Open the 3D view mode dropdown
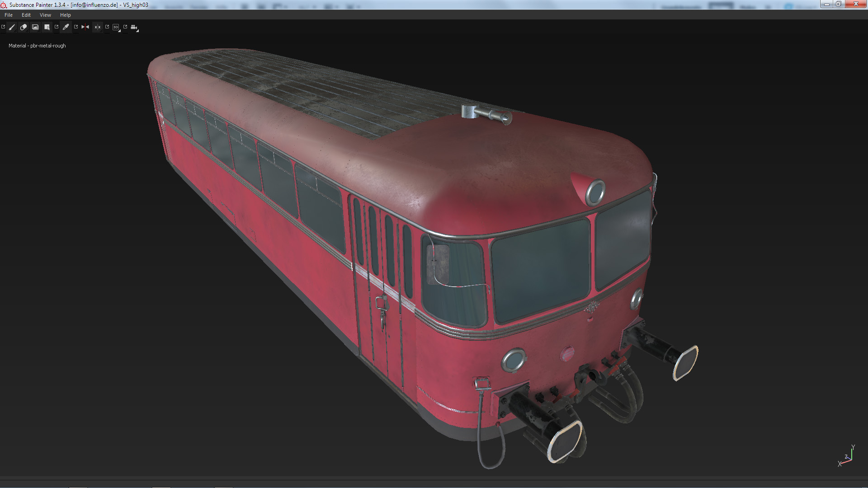 click(x=116, y=28)
